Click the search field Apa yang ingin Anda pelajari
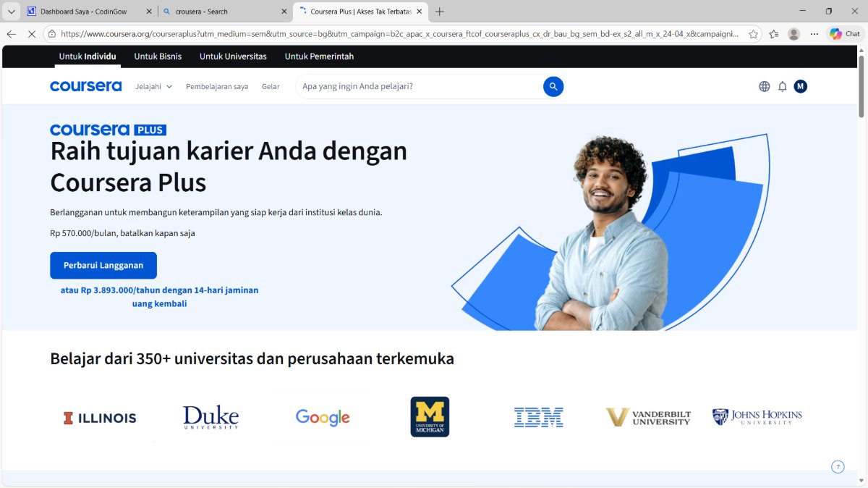Screen dimensions: 868x488 [x=420, y=86]
